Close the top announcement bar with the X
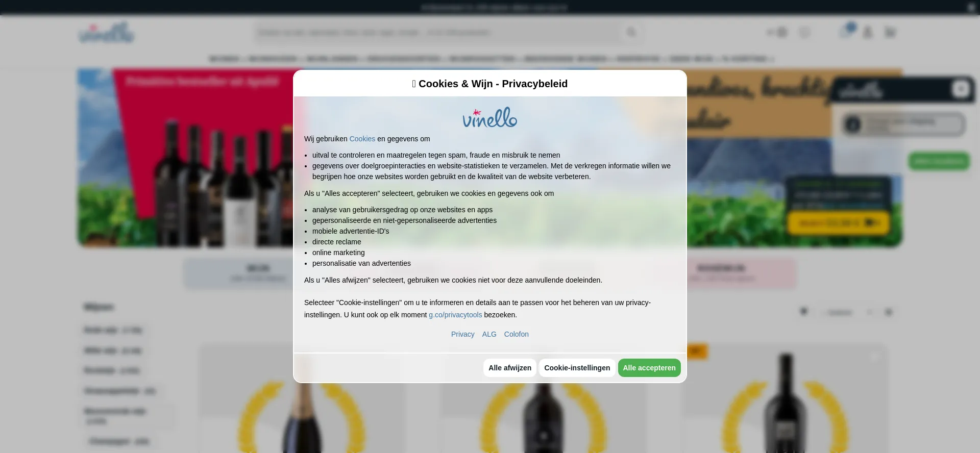This screenshot has width=980, height=453. point(971,7)
